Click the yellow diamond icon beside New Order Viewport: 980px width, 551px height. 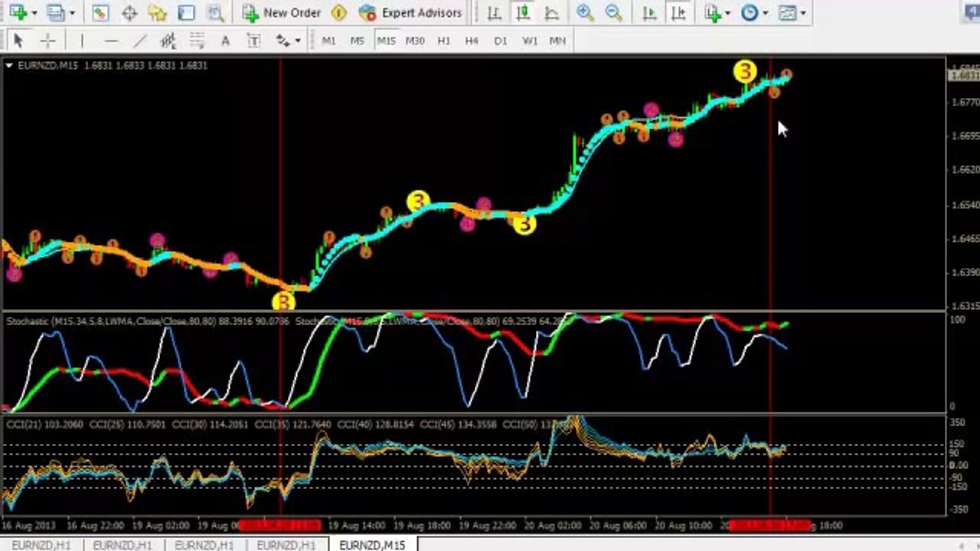339,12
